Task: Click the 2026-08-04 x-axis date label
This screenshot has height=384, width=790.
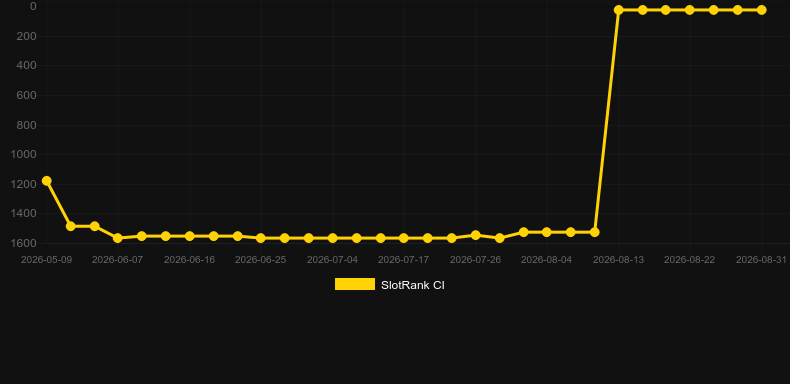Action: [547, 260]
